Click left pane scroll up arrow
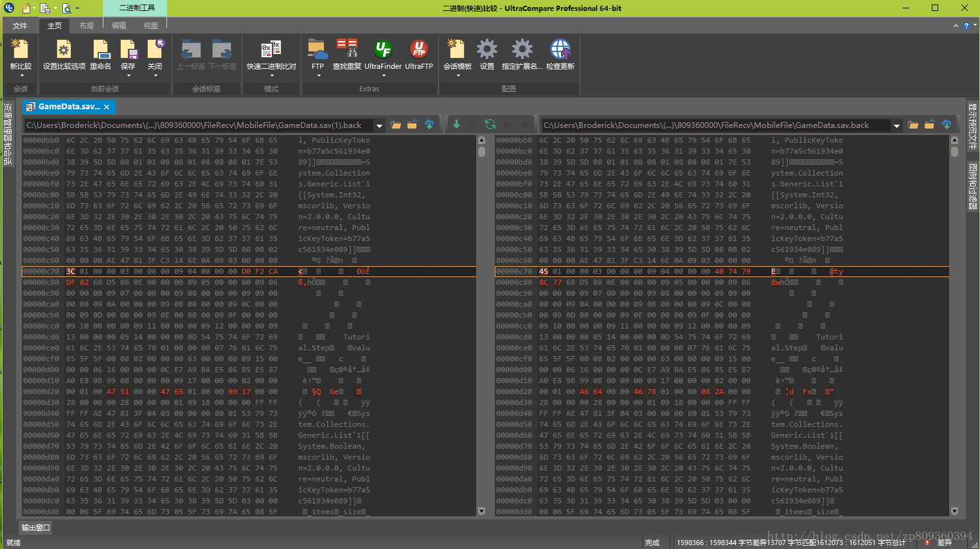Viewport: 980px width, 549px height. (482, 139)
